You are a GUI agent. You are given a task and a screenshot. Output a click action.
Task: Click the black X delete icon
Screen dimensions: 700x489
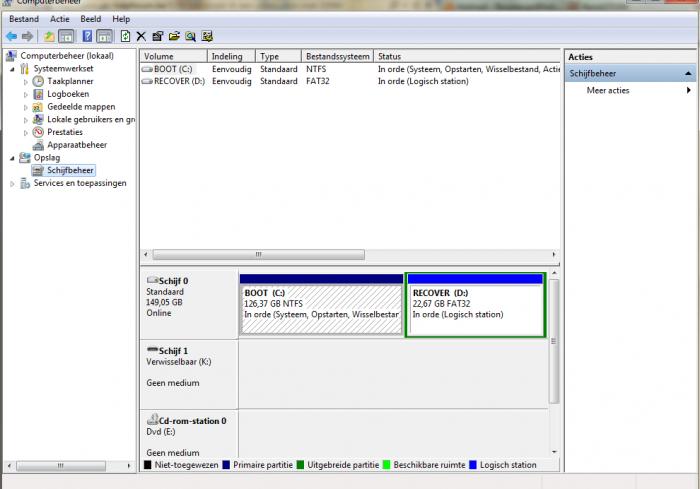coord(141,36)
